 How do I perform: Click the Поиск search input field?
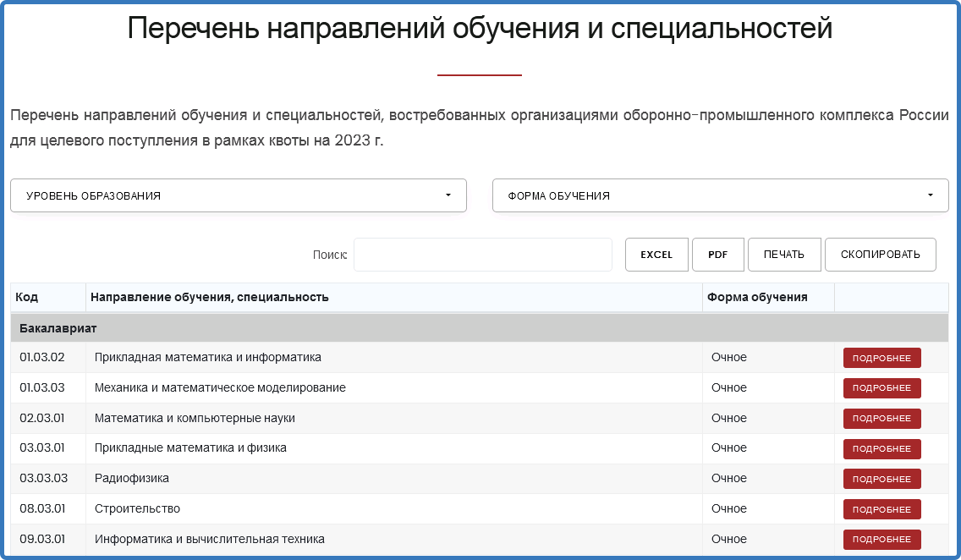click(482, 254)
